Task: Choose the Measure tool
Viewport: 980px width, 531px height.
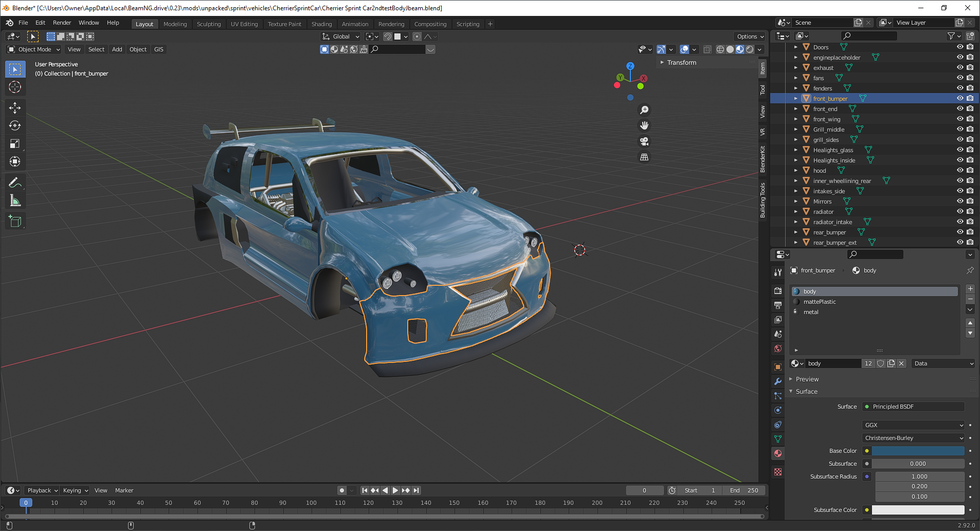Action: pyautogui.click(x=15, y=201)
